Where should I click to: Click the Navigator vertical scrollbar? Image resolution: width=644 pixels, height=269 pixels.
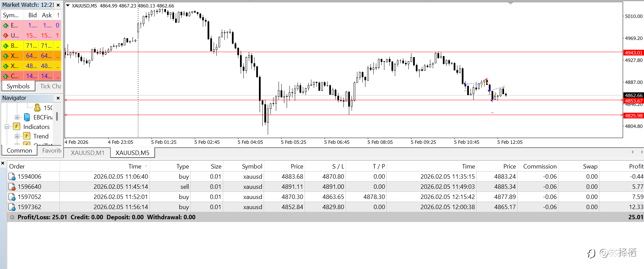coord(57,116)
